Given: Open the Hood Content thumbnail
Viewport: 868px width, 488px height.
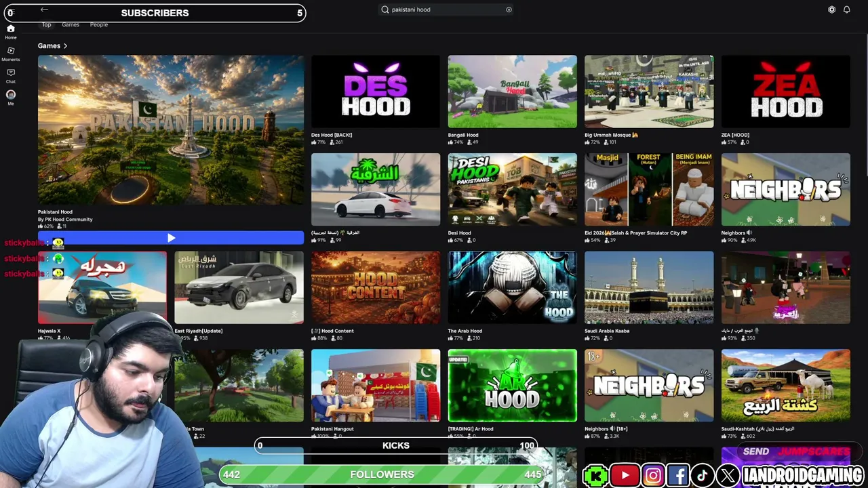Looking at the screenshot, I should (x=376, y=287).
